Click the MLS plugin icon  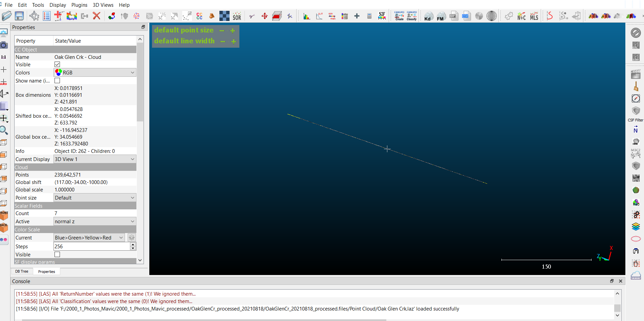[534, 16]
